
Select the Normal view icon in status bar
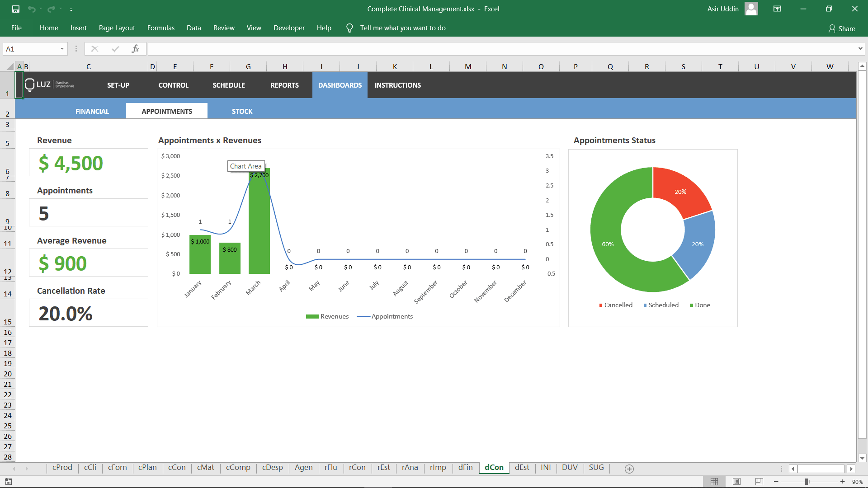click(x=714, y=481)
